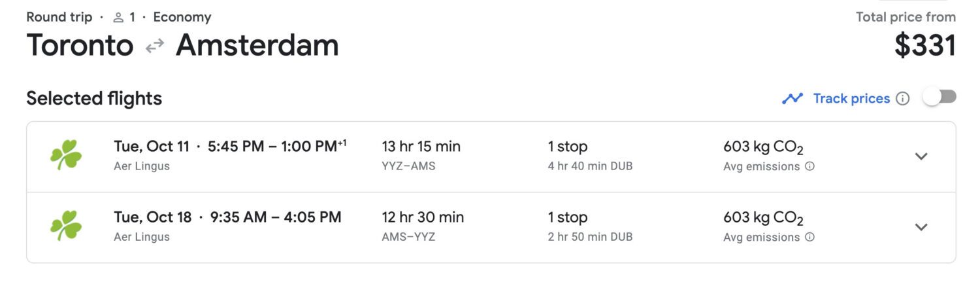Viewport: 980px width, 284px height.
Task: Select the Tue, Oct 11 departure flight row
Action: (491, 156)
